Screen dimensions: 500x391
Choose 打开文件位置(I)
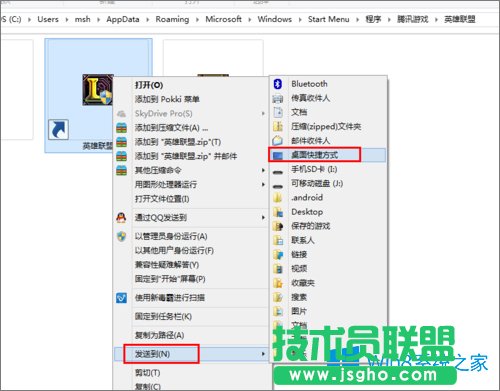coord(162,199)
